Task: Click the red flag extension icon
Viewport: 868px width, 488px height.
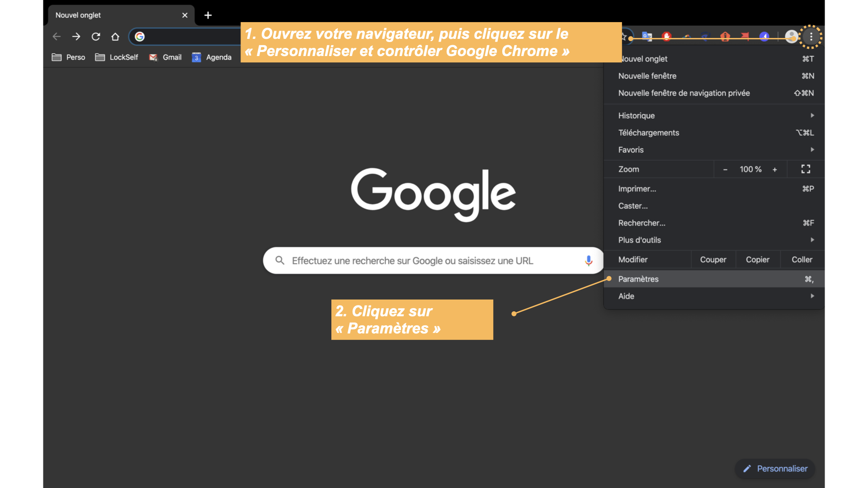Action: (x=745, y=37)
